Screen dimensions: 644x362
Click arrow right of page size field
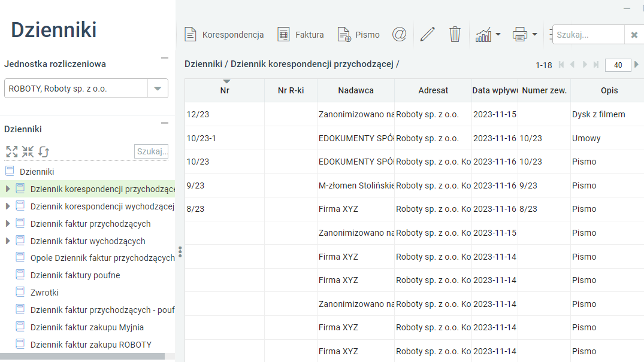(x=636, y=65)
